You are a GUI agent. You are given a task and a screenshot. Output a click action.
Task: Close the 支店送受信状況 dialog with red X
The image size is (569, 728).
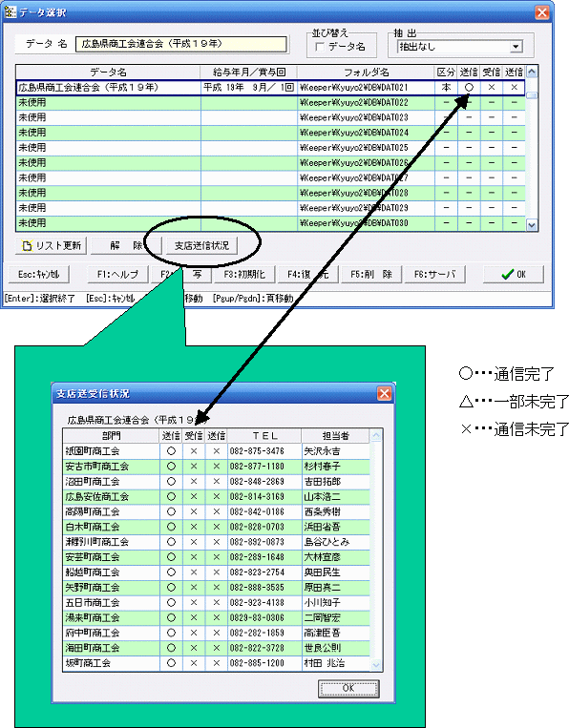coord(384,394)
